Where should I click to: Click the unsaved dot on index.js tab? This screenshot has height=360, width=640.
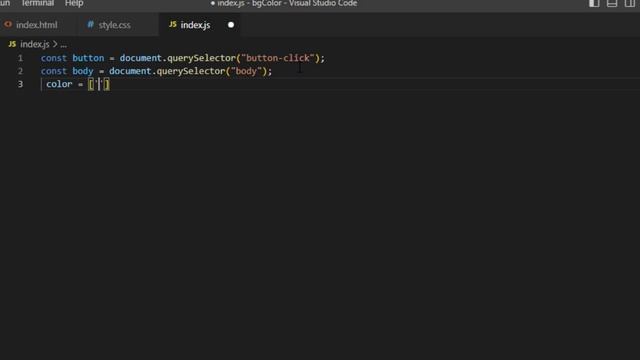tap(231, 25)
